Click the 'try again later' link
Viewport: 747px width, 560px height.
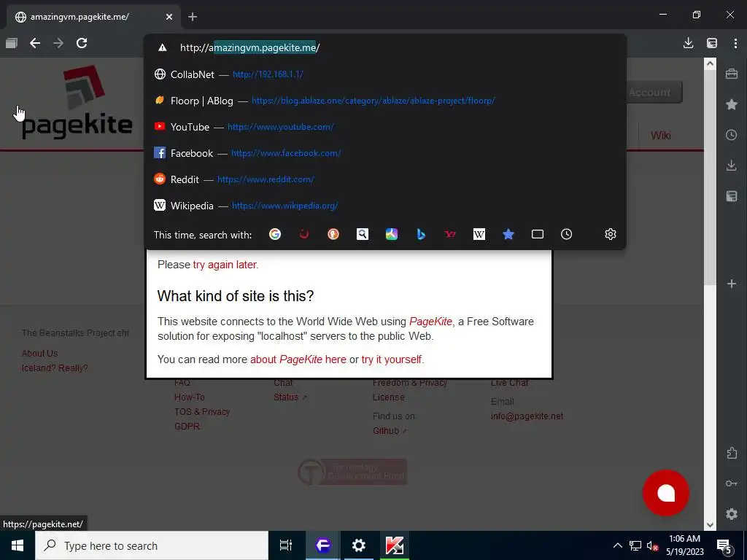click(x=225, y=265)
